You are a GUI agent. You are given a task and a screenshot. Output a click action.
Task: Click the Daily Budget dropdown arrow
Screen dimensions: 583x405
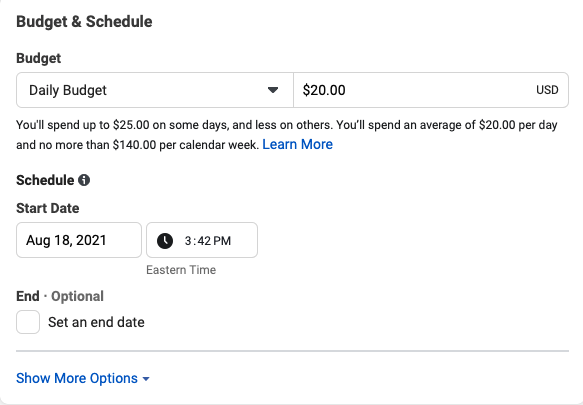(273, 90)
